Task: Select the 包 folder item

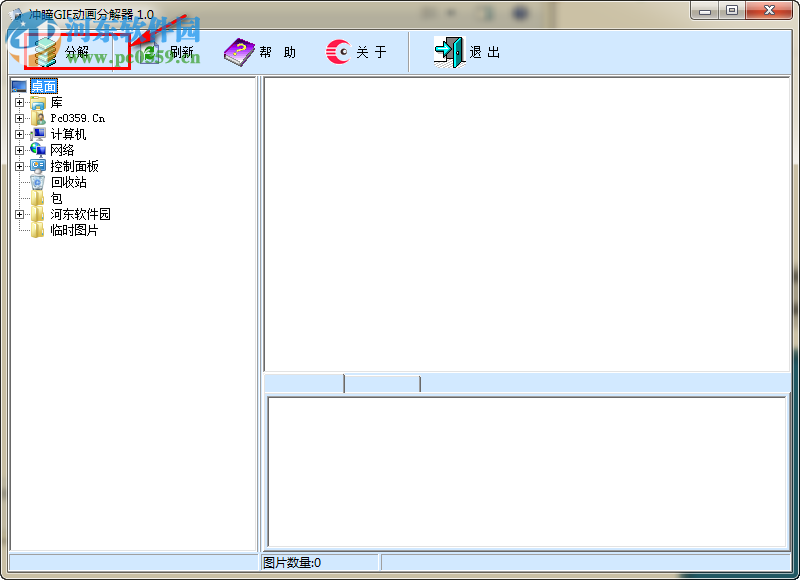Action: 56,198
